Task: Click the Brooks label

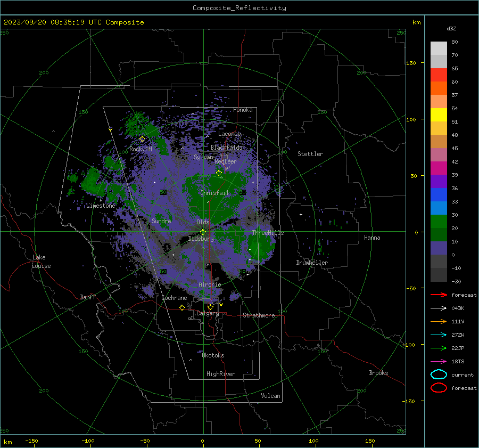Action: 378,373
